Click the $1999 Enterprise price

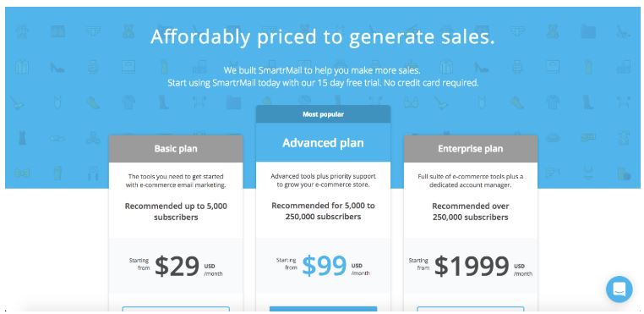[x=472, y=267]
